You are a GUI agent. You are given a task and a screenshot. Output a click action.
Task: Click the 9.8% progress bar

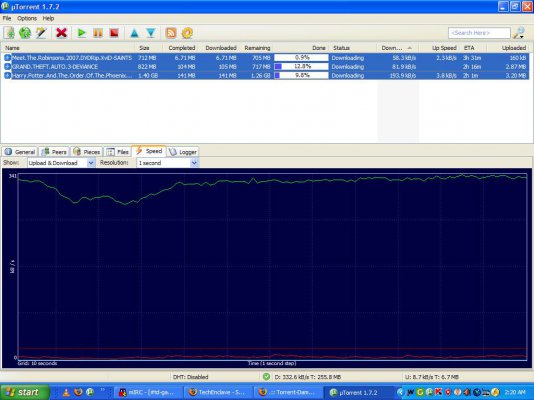301,76
